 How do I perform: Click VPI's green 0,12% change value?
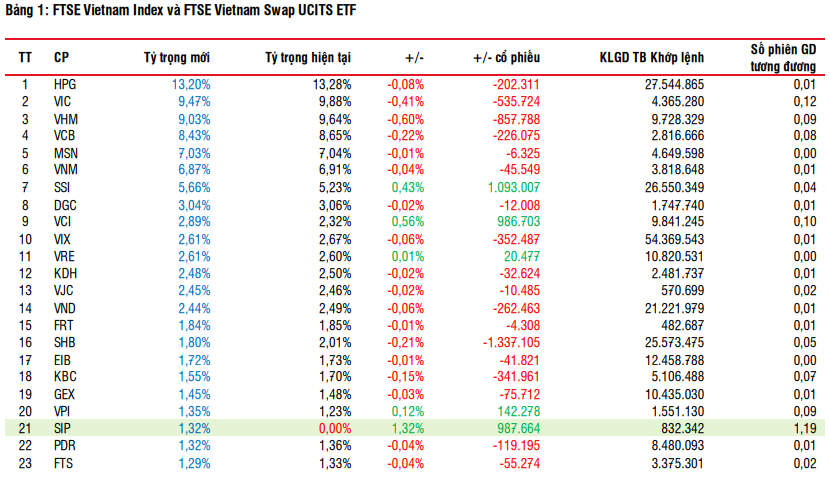coord(406,411)
